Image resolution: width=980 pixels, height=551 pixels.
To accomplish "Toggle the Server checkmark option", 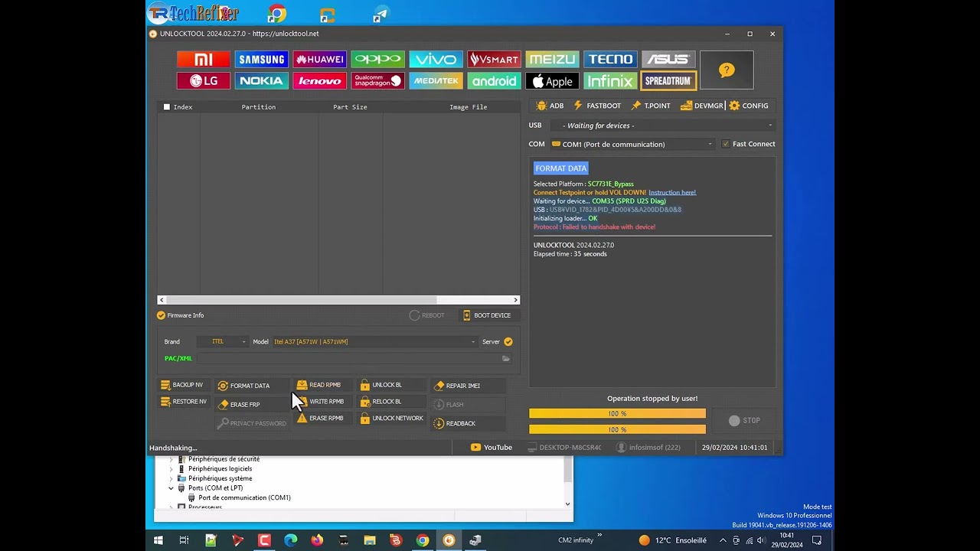I will pos(508,342).
